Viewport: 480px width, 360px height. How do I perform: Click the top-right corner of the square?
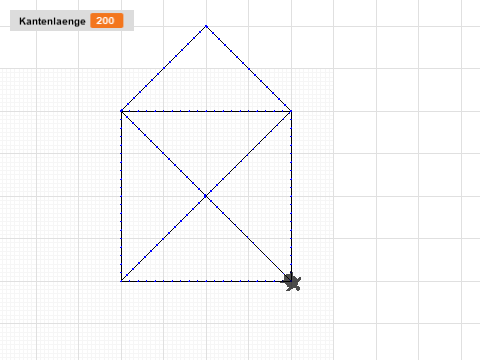[291, 111]
